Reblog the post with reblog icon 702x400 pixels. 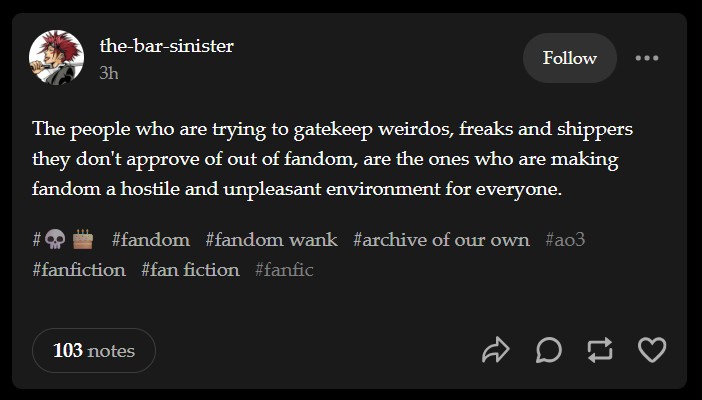(x=600, y=350)
